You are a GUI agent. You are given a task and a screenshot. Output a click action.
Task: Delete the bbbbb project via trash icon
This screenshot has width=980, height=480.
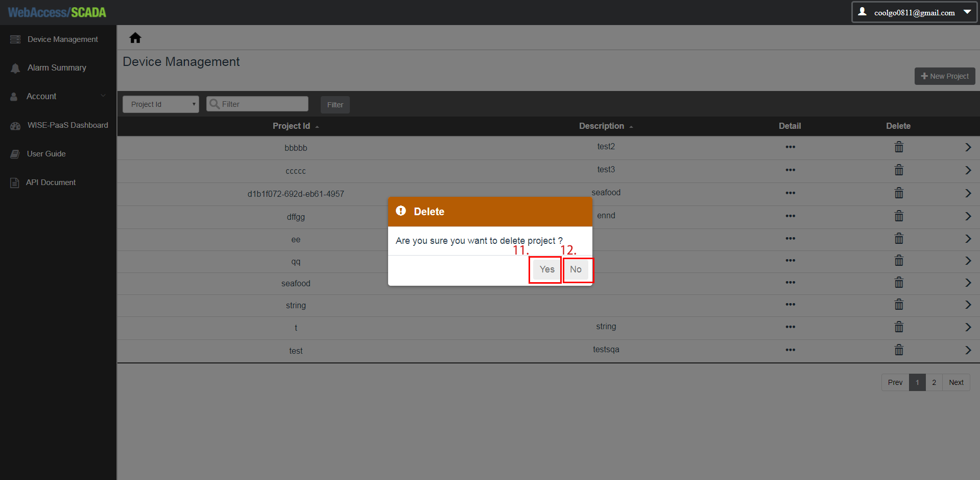tap(899, 147)
